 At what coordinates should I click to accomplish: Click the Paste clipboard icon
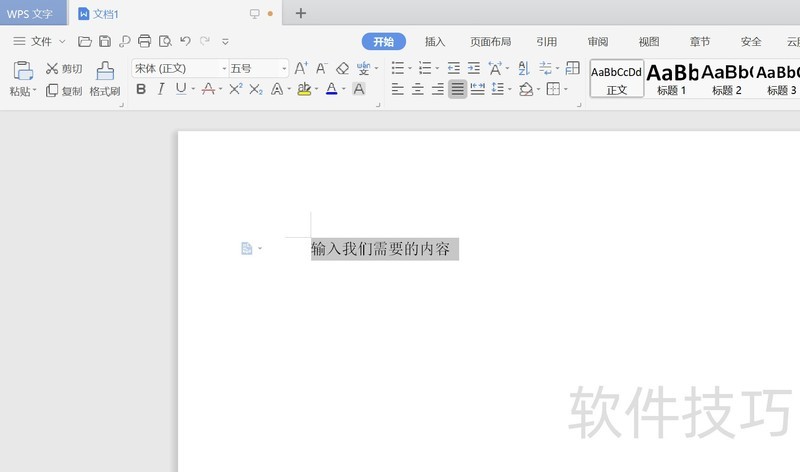pos(23,70)
